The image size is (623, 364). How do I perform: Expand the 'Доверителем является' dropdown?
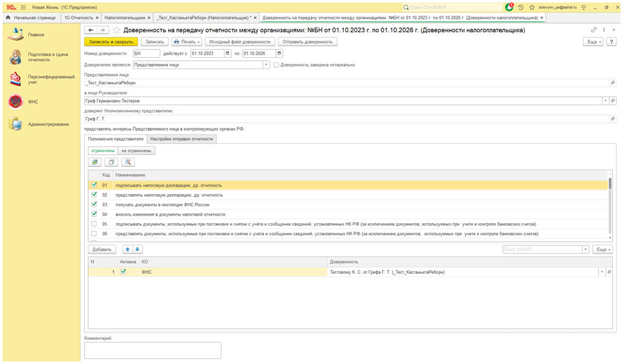pos(267,65)
